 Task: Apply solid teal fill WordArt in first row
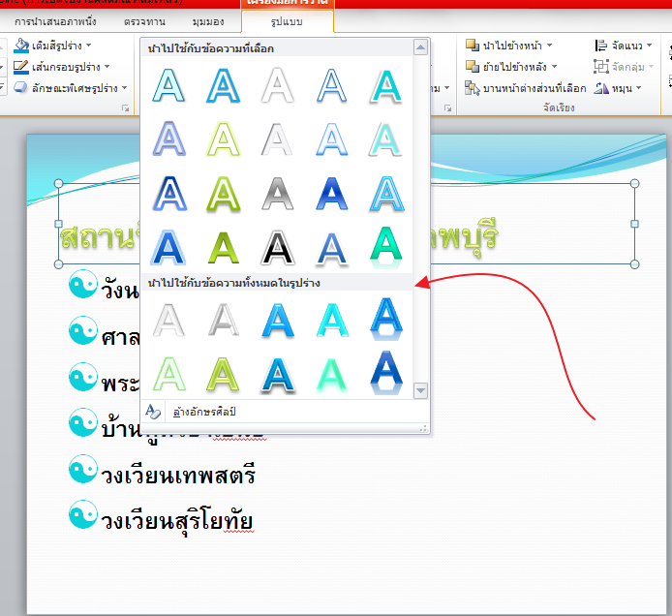click(x=386, y=85)
